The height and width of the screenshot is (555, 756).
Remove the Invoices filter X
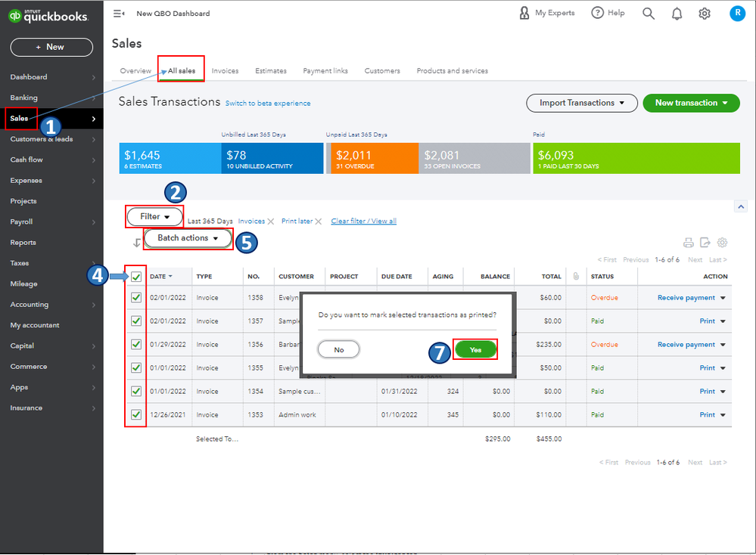pos(271,221)
